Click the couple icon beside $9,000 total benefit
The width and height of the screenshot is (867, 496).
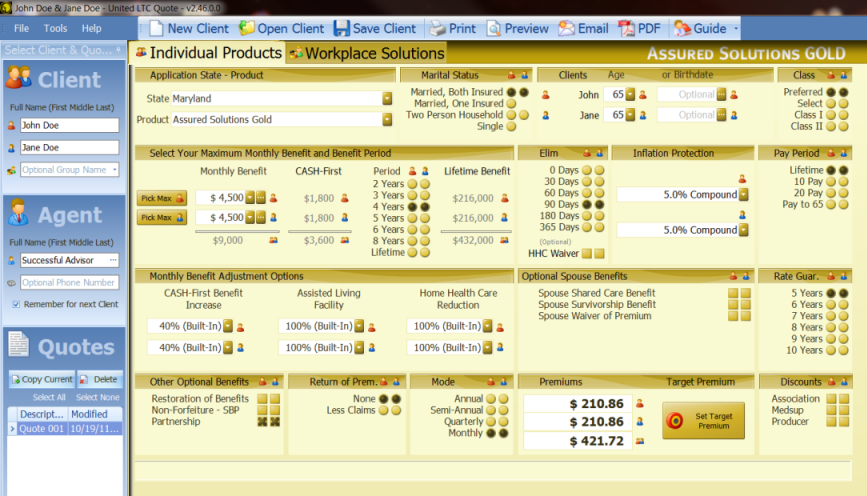tap(273, 240)
